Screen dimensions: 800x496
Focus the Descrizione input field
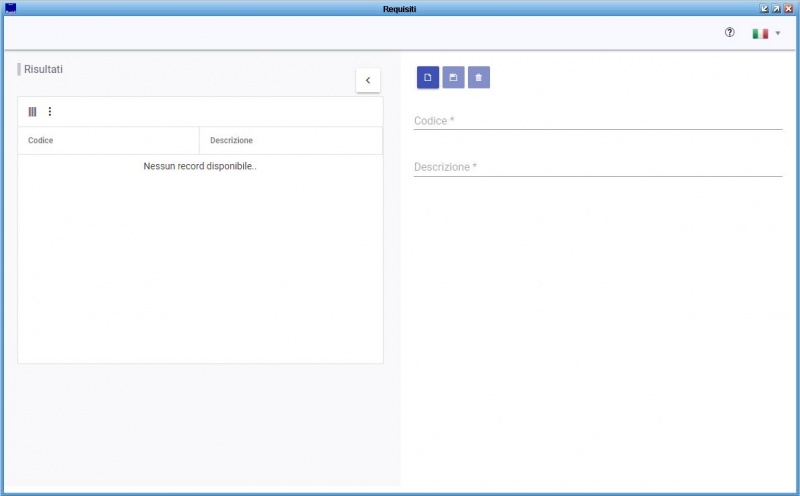(598, 167)
